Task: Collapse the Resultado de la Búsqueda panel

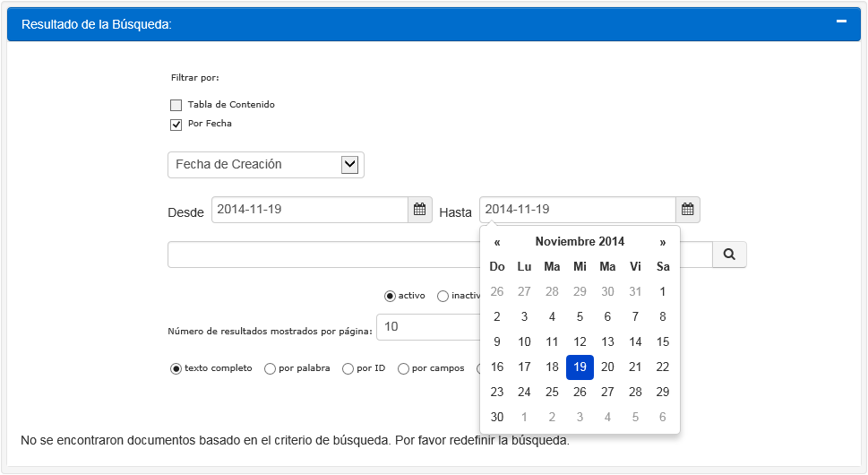Action: 841,22
